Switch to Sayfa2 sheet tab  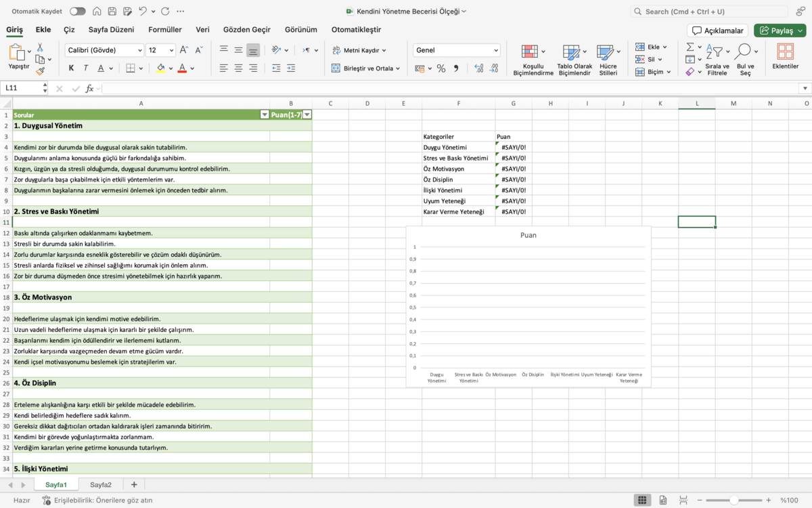click(x=101, y=484)
